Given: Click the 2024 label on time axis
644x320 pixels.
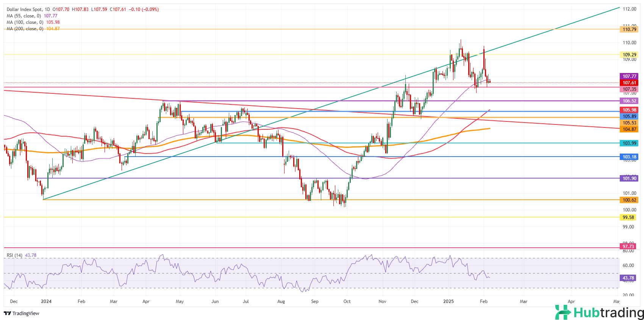Looking at the screenshot, I should [46, 301].
